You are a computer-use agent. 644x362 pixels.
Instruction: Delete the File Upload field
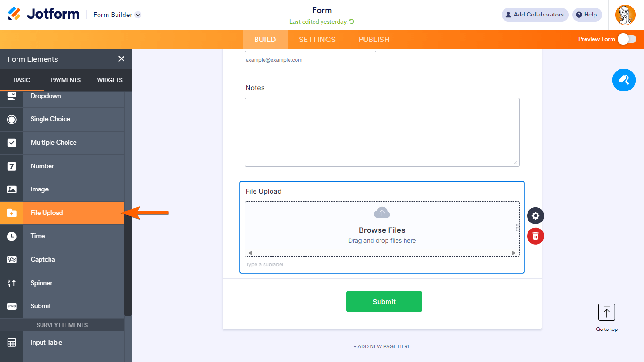click(x=535, y=236)
